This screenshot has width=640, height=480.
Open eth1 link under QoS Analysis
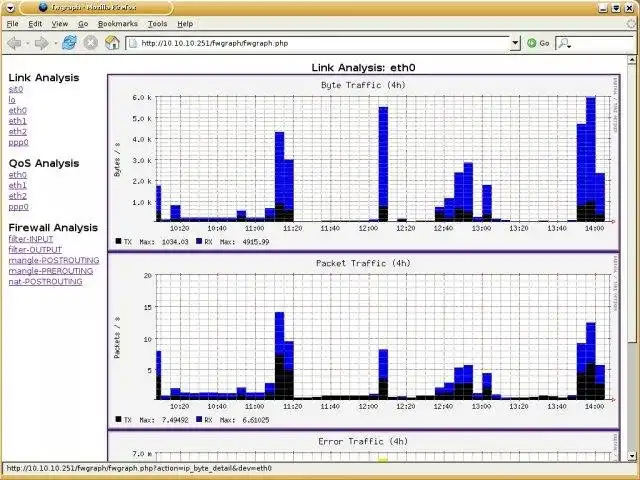click(18, 185)
